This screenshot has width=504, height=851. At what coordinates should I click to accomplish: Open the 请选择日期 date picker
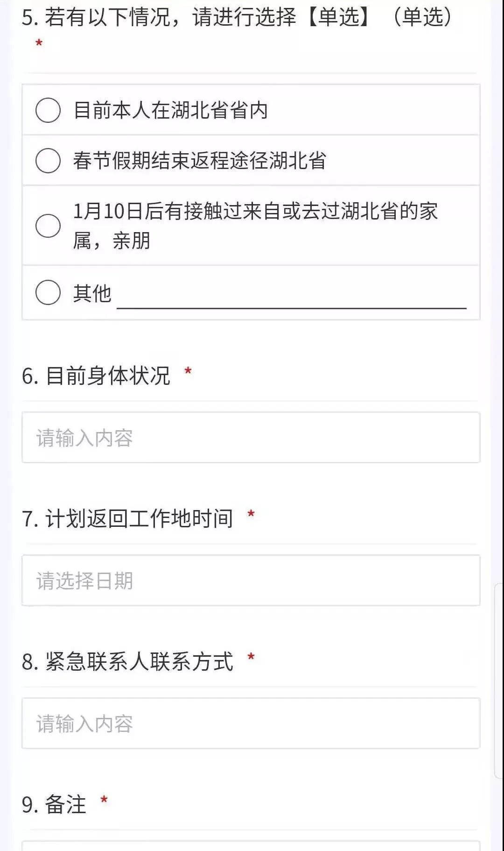click(251, 581)
